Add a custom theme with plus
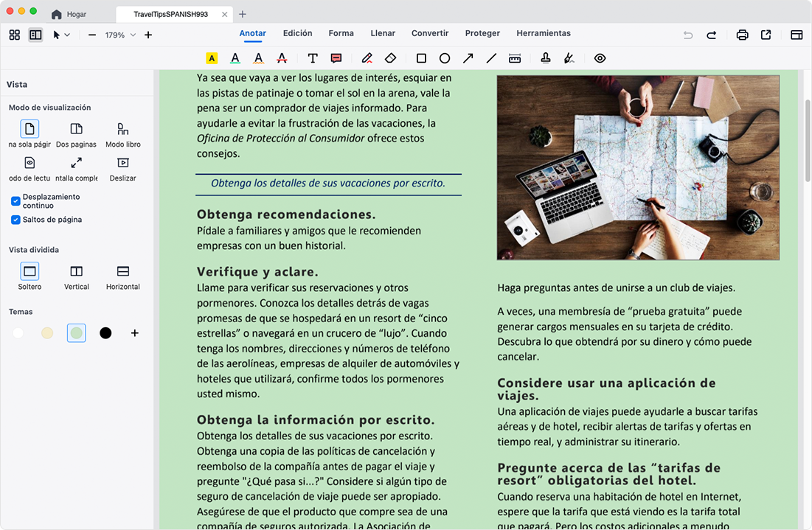Viewport: 812px width, 530px height. pos(135,333)
